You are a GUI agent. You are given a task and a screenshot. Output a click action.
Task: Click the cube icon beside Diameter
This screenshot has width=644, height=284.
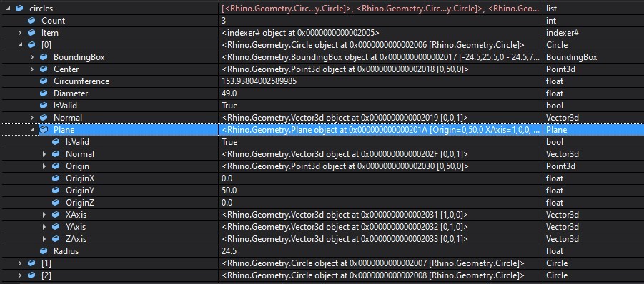point(44,93)
